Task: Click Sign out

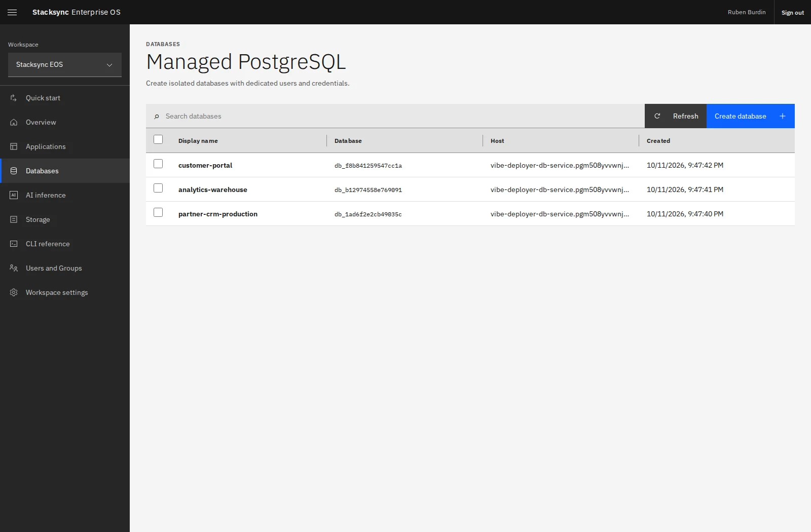Action: pyautogui.click(x=793, y=12)
